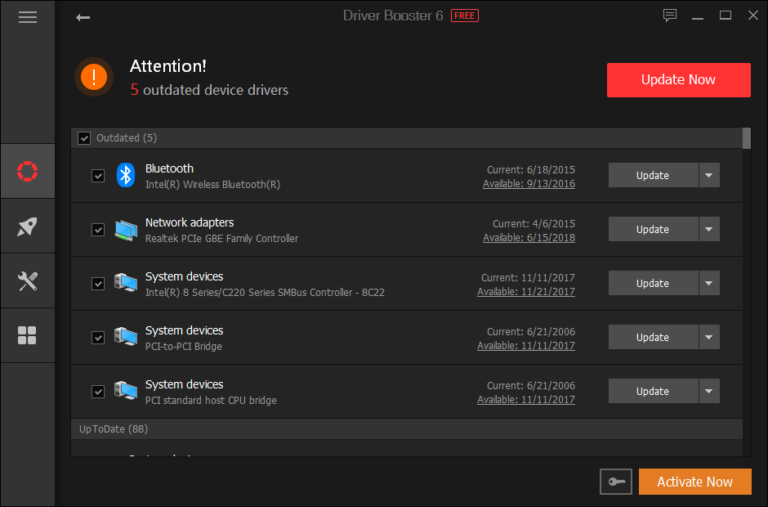Click the red Update Now button

[x=678, y=80]
